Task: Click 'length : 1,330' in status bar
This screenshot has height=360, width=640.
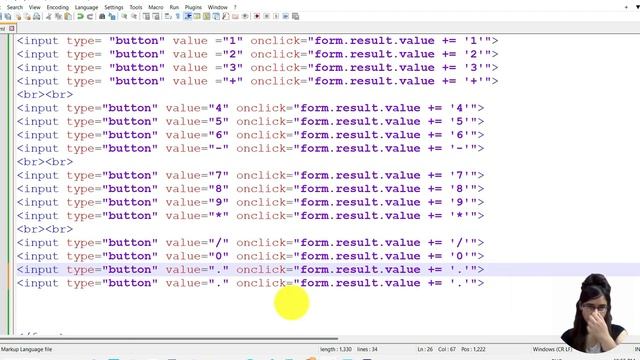Action: (x=336, y=349)
